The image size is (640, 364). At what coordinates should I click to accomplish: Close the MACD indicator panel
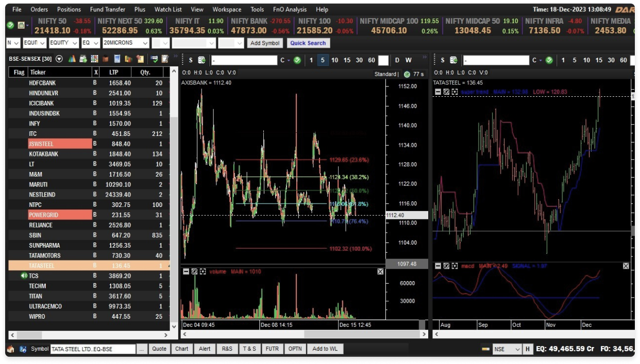point(626,266)
